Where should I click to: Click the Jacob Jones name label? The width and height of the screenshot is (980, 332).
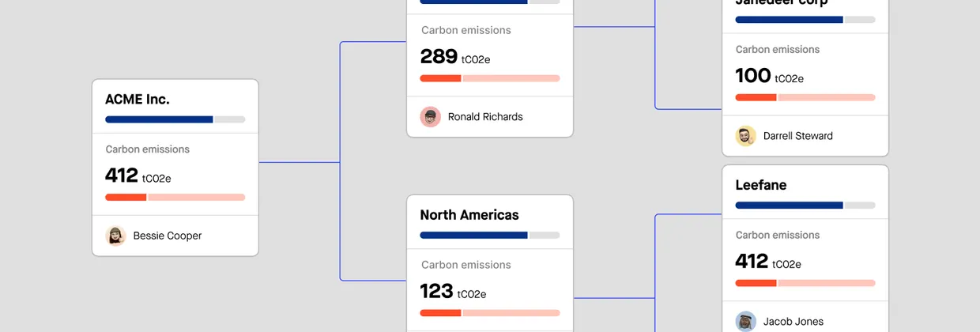(793, 322)
